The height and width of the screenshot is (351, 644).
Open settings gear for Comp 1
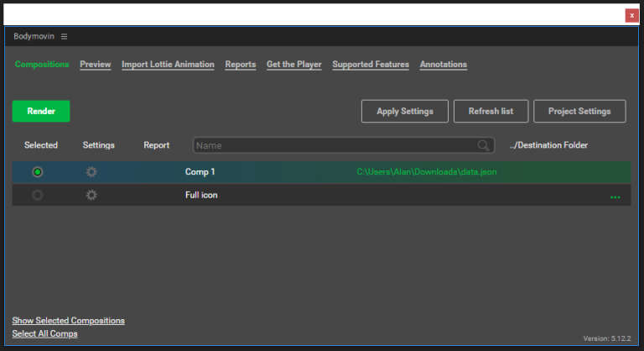point(91,172)
